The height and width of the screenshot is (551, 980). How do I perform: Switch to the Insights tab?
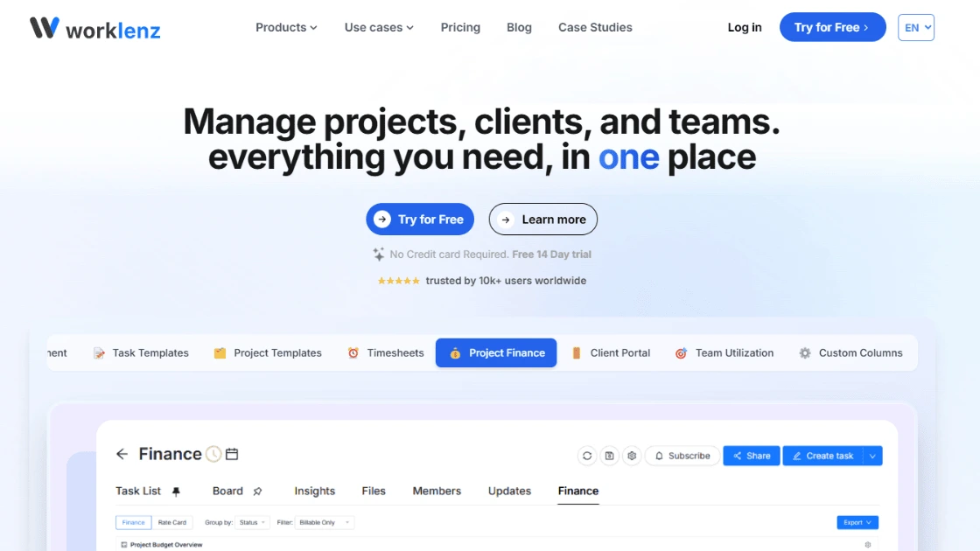314,491
